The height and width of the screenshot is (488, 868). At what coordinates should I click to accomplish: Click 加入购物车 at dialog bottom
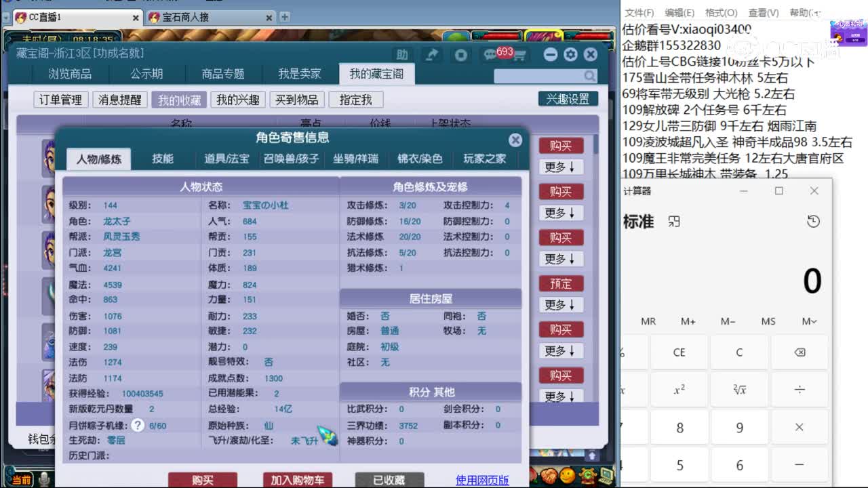(x=298, y=480)
